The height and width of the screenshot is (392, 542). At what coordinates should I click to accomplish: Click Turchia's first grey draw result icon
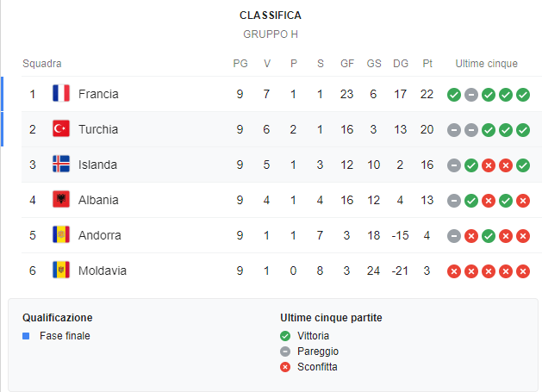(454, 130)
